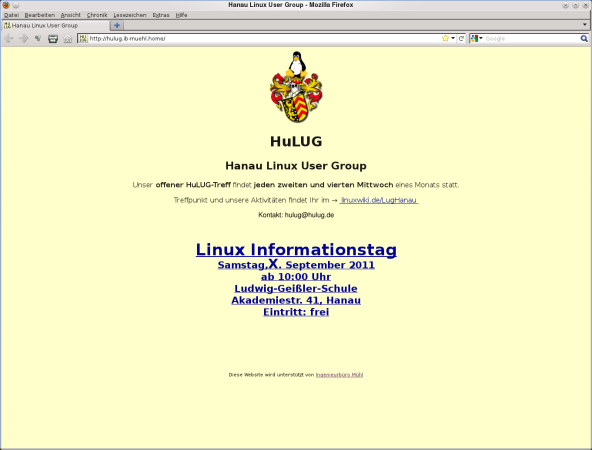Click the site favicon in URL bar
The image size is (592, 450).
(x=83, y=39)
